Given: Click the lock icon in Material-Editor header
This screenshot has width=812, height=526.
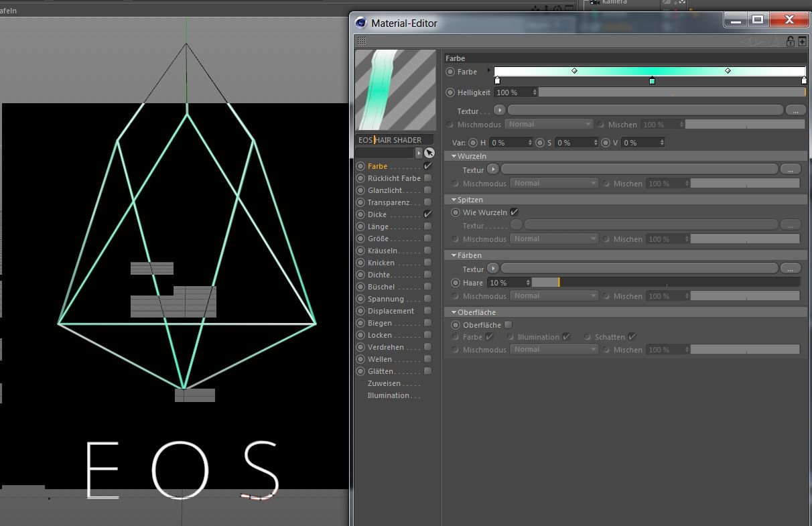Looking at the screenshot, I should [x=791, y=42].
